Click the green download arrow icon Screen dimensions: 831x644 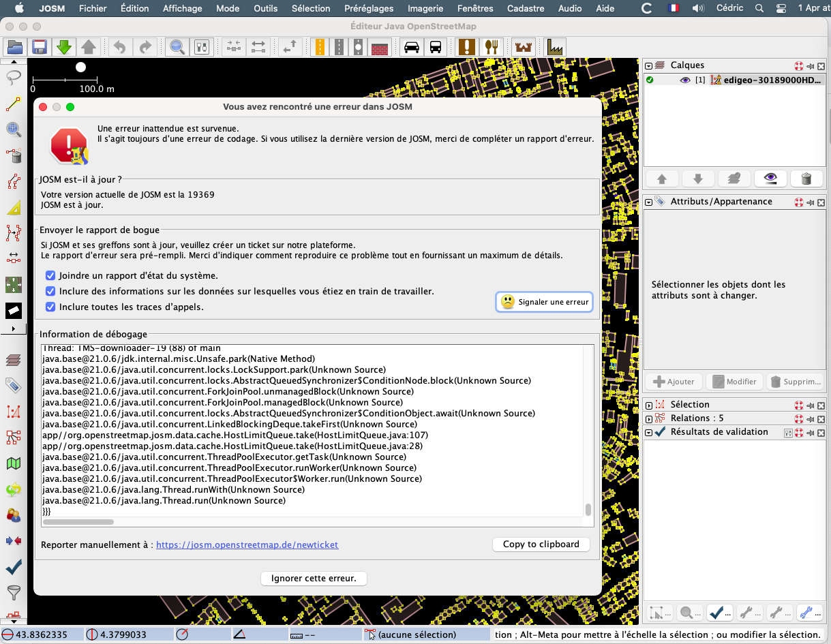point(64,47)
